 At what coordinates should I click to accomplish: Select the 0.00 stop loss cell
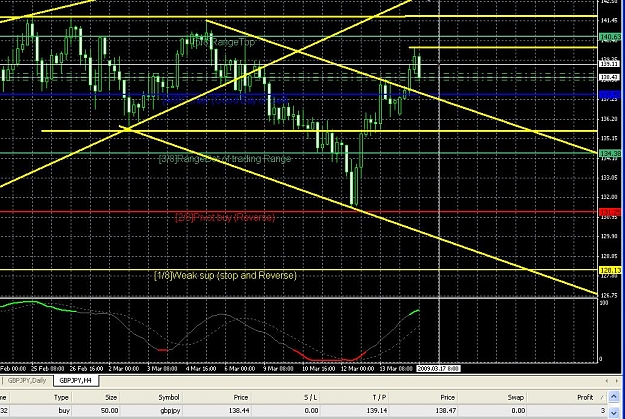[x=311, y=410]
